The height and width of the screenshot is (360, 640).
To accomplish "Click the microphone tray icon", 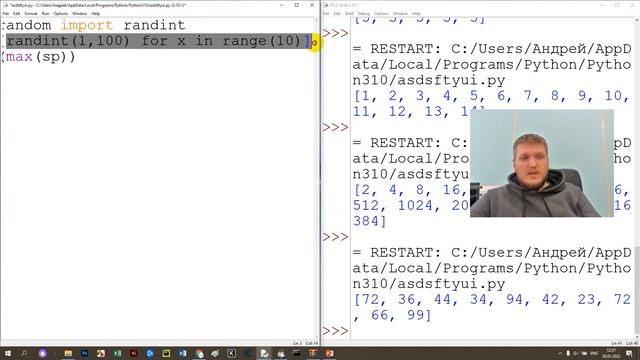I will tap(568, 353).
